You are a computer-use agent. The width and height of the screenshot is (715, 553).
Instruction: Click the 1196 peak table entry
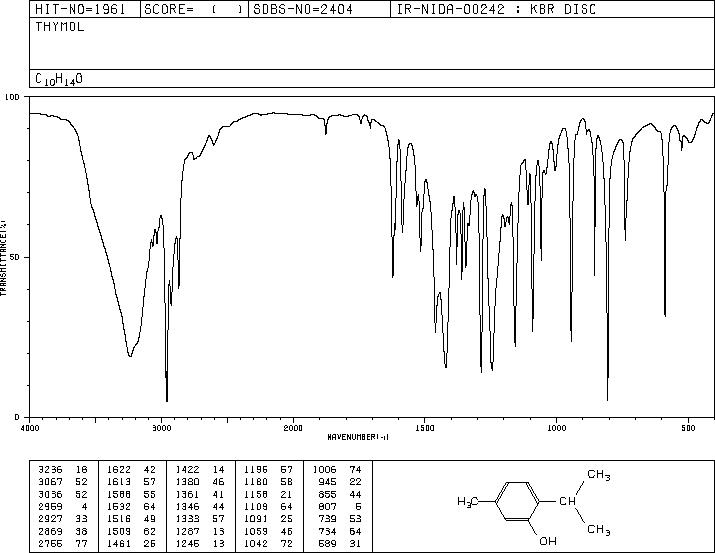268,469
